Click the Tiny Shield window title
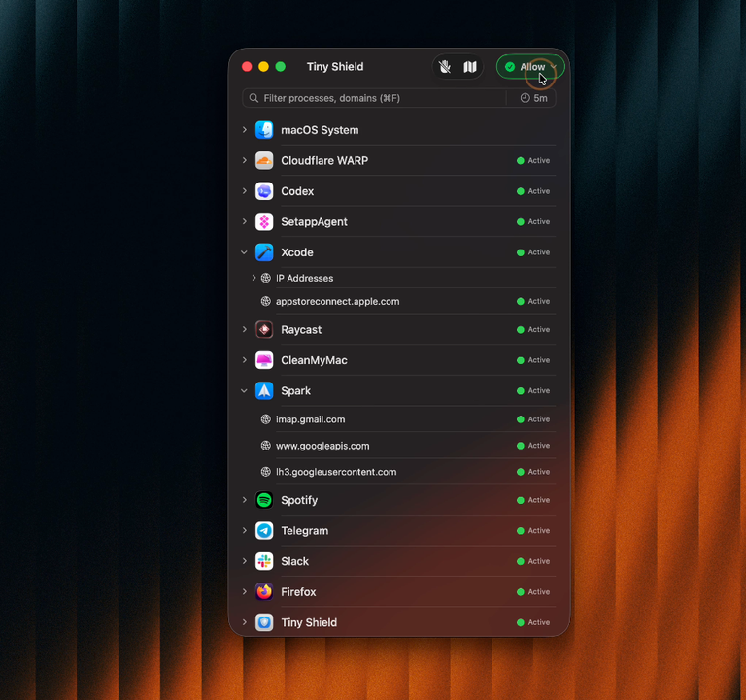 coord(335,67)
